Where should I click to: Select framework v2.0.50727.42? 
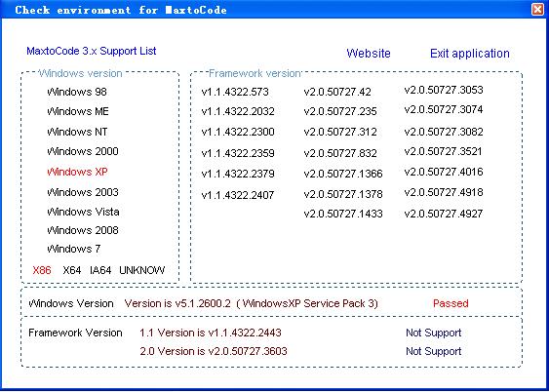pyautogui.click(x=337, y=92)
